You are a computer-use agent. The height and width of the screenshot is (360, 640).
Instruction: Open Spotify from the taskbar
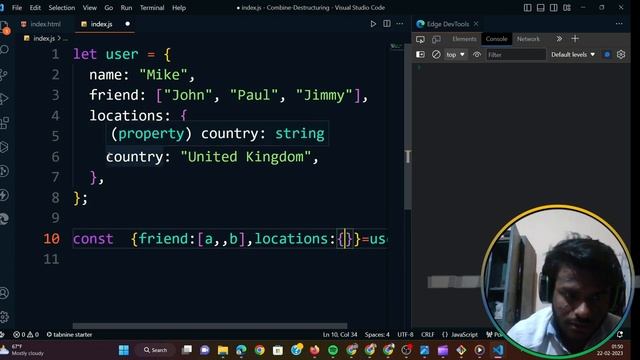333,350
